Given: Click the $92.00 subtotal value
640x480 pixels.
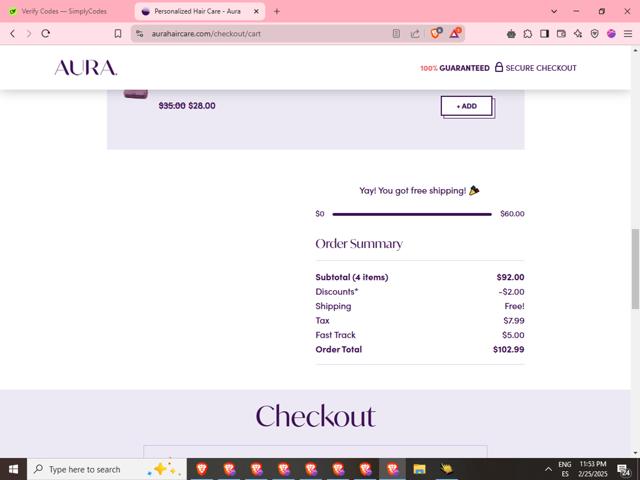Looking at the screenshot, I should tap(510, 277).
